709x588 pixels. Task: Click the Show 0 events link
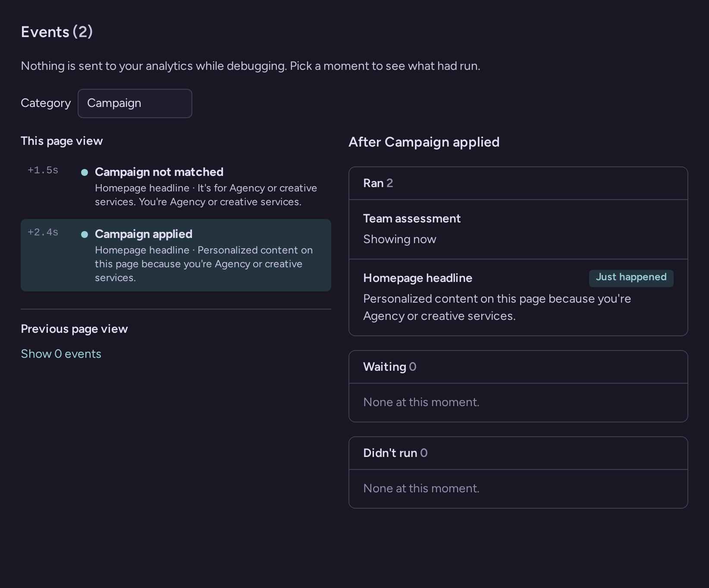[61, 354]
